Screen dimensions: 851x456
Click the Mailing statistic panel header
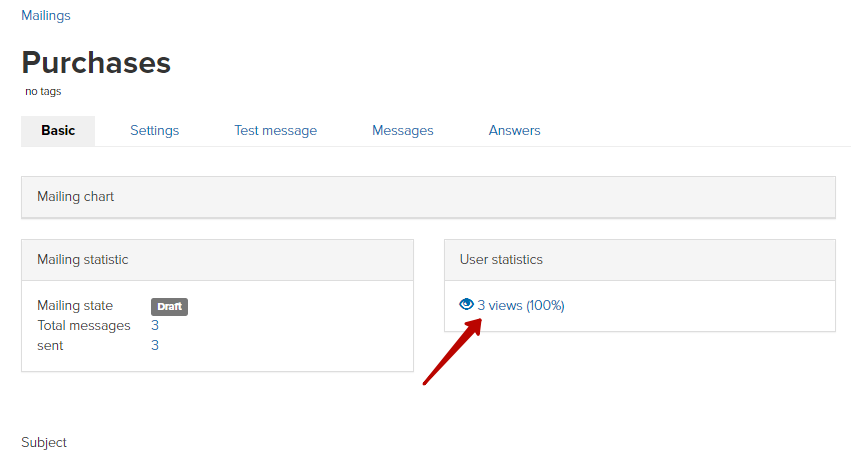pyautogui.click(x=217, y=260)
